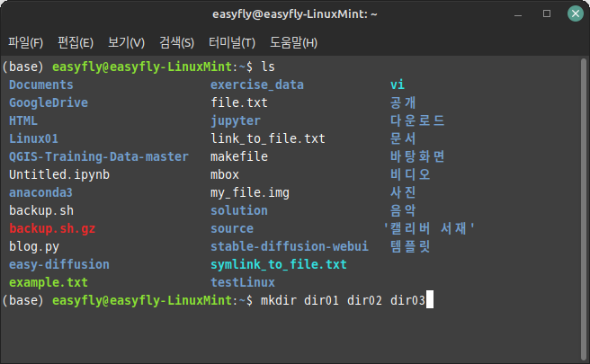Click the 사진 directory name
The height and width of the screenshot is (364, 590).
403,192
